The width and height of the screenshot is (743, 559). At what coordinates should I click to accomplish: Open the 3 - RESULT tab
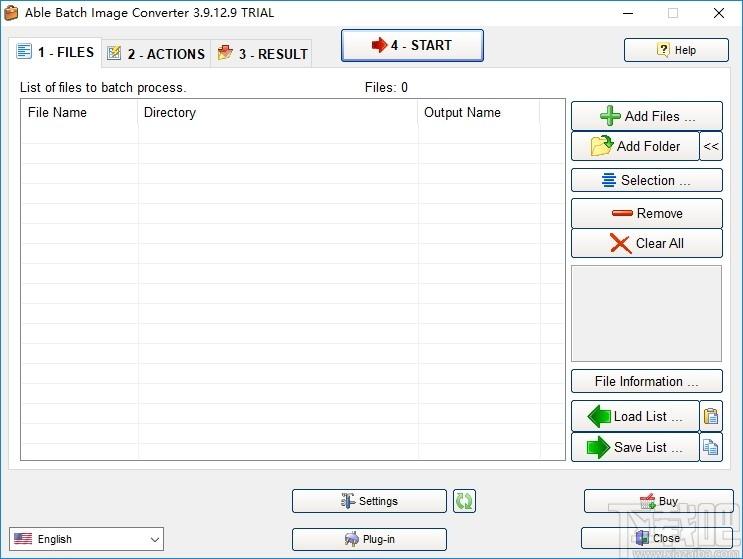point(261,54)
